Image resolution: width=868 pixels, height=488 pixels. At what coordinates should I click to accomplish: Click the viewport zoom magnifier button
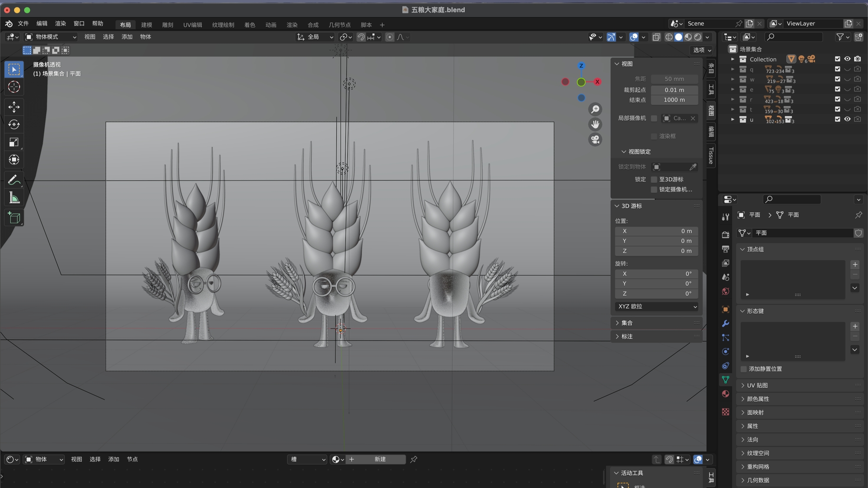[595, 109]
